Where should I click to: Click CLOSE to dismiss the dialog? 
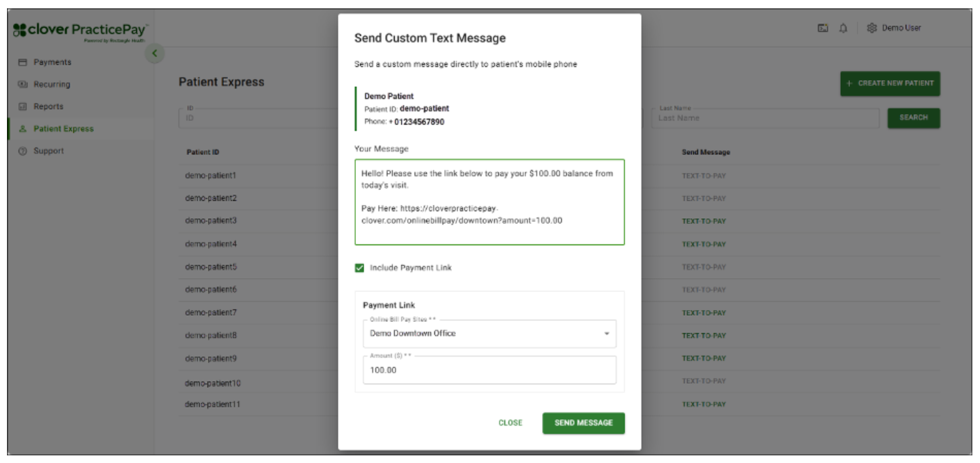(x=512, y=421)
